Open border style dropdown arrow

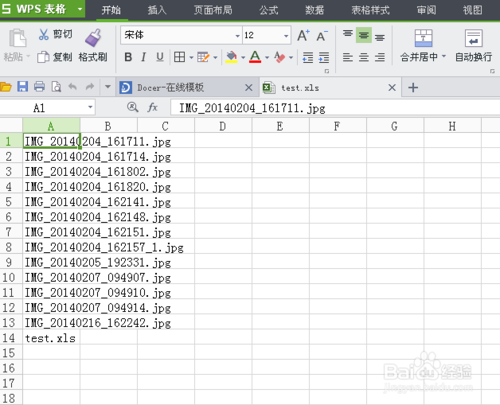(191, 58)
